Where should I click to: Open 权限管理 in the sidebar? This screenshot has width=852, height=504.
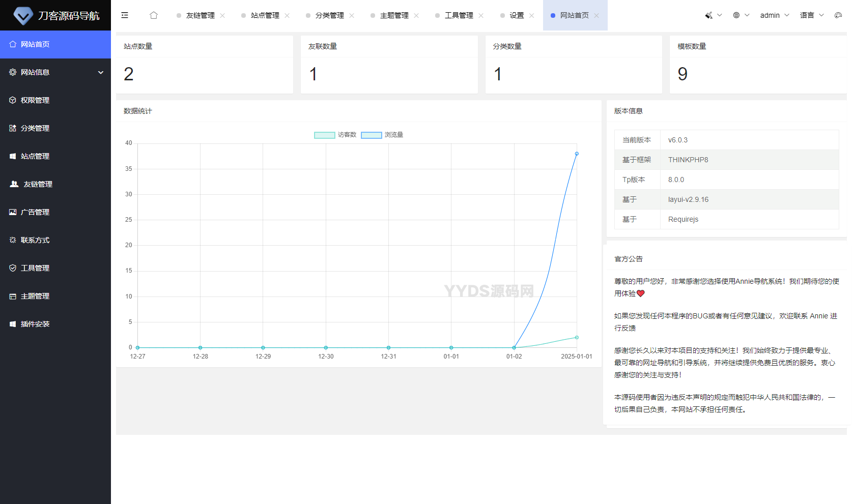(35, 100)
